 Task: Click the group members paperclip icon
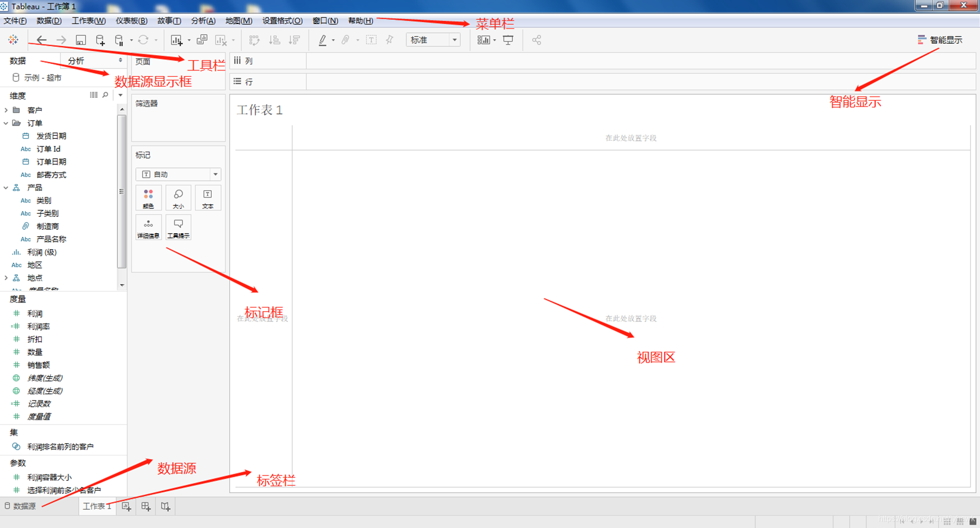point(346,40)
